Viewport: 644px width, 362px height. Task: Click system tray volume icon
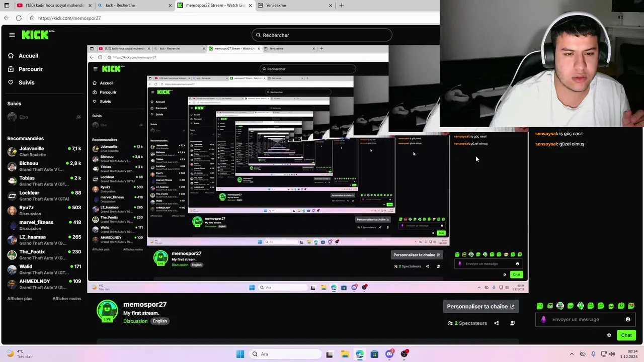point(612,354)
